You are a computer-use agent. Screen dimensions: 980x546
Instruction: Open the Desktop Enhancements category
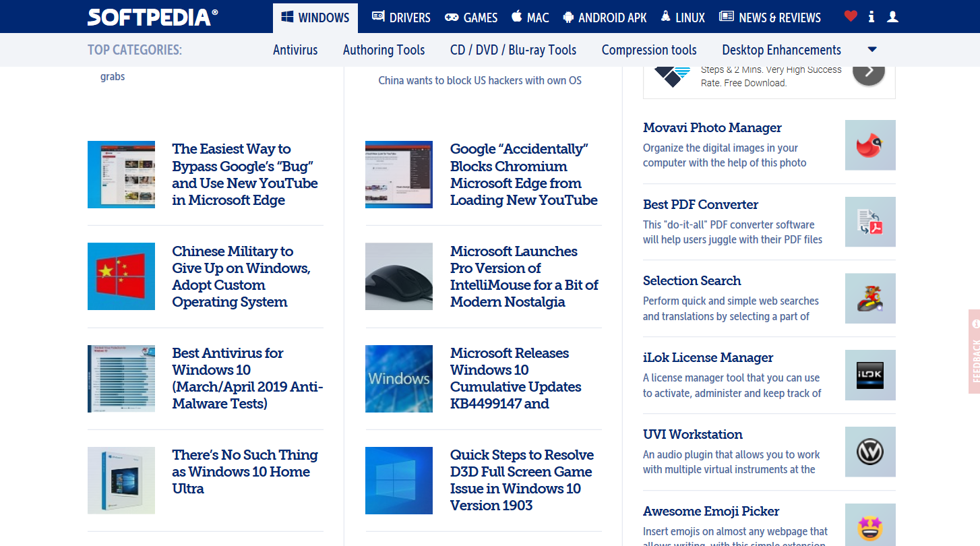[x=782, y=50]
